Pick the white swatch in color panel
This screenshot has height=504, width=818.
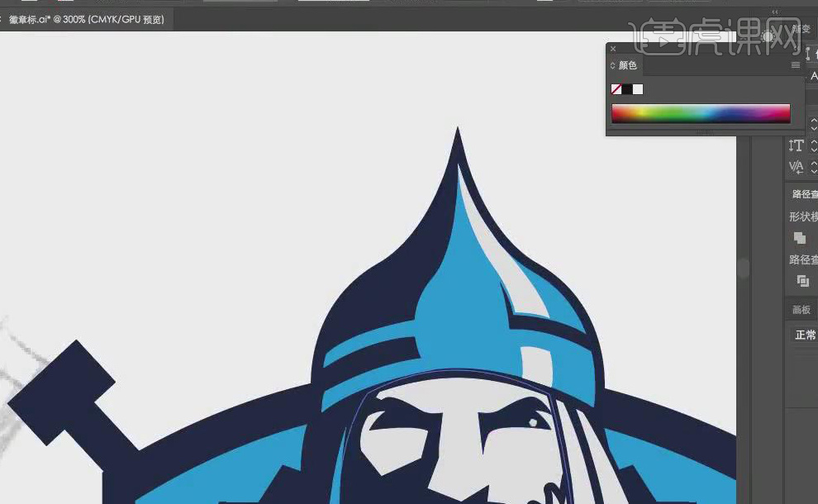[x=638, y=89]
